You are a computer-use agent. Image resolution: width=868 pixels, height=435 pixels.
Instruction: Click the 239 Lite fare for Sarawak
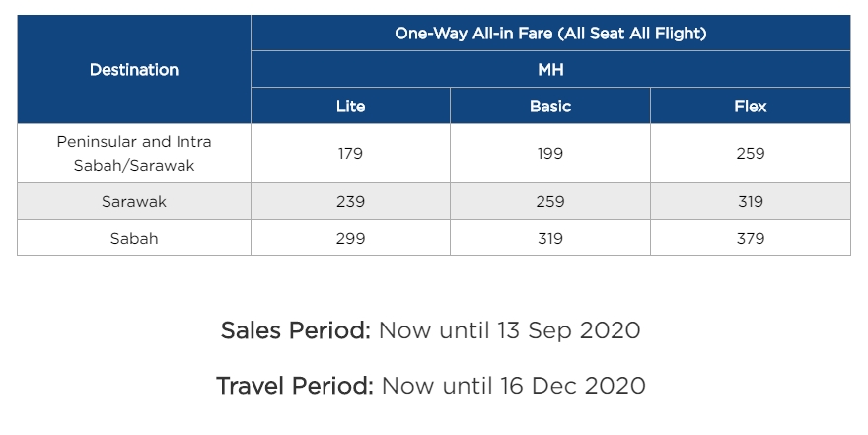point(350,201)
